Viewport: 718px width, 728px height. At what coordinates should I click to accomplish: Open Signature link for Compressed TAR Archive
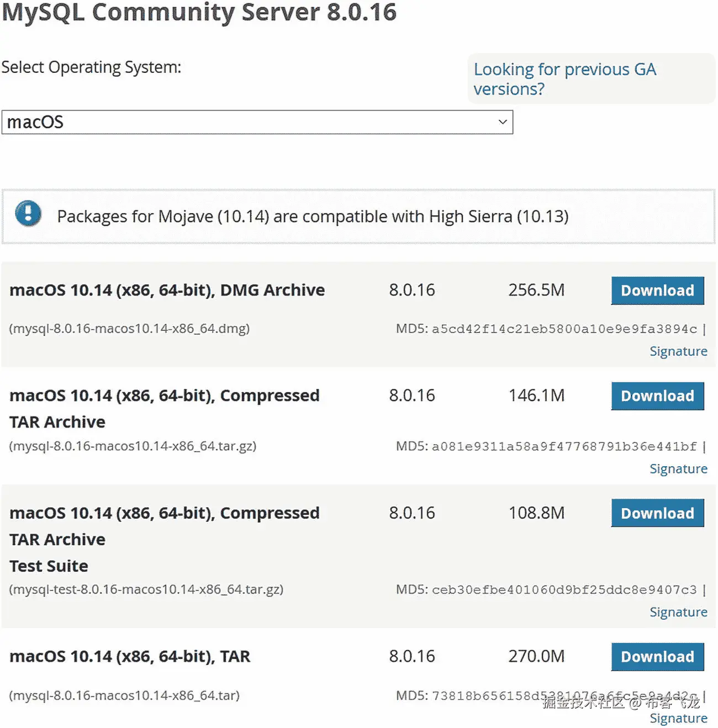pos(678,469)
